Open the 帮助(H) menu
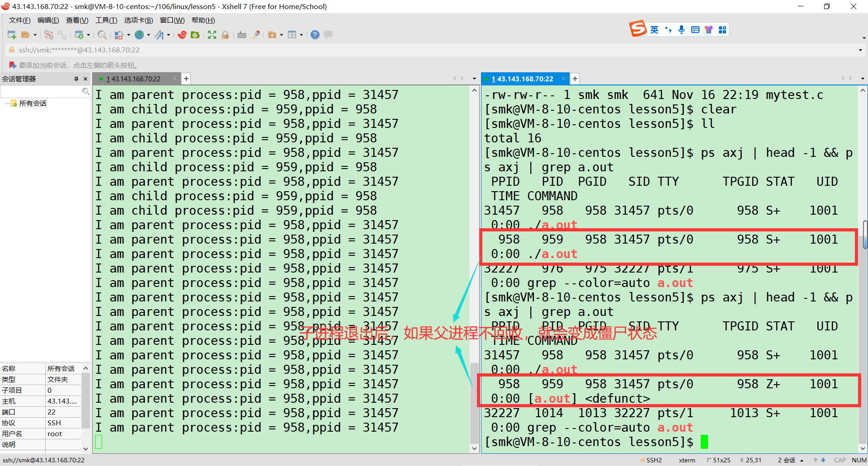Image resolution: width=868 pixels, height=466 pixels. (x=203, y=20)
